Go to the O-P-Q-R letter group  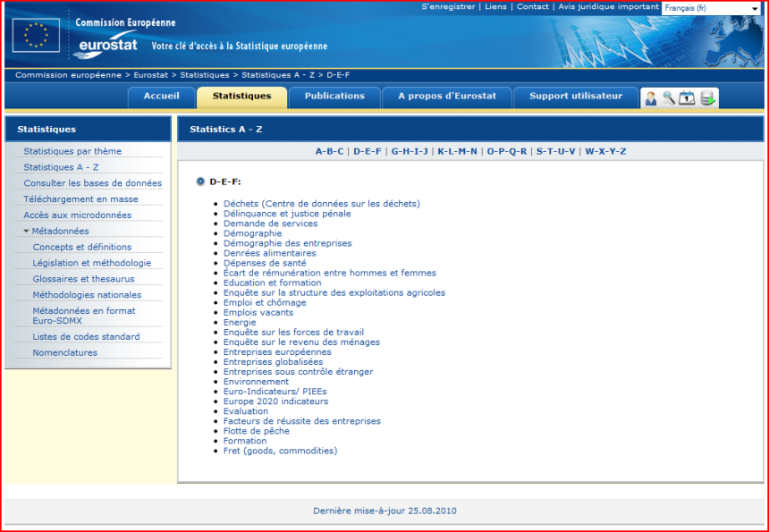tap(507, 151)
